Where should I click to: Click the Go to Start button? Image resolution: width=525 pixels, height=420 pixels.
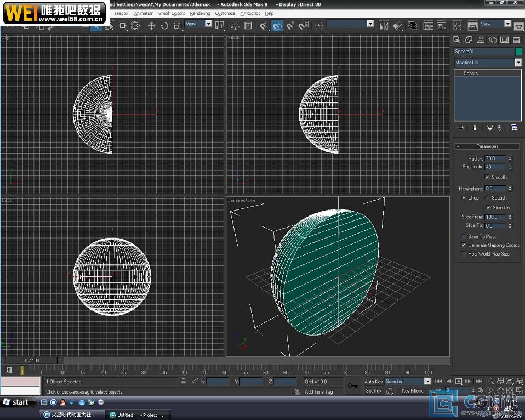(438, 381)
